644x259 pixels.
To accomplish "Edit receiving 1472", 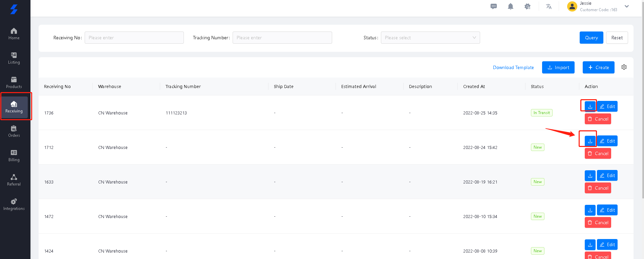I will (607, 210).
